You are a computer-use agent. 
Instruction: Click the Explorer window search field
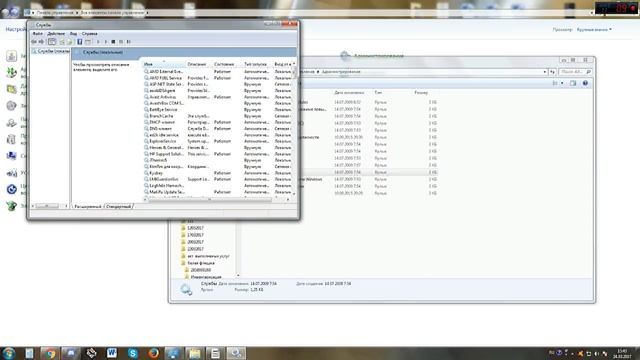click(576, 72)
